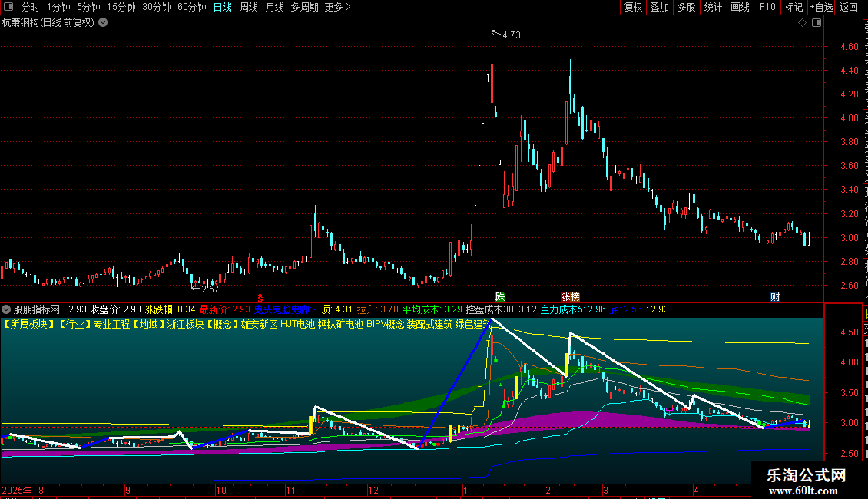Select the 15分钟 period
This screenshot has width=868, height=499.
point(121,7)
